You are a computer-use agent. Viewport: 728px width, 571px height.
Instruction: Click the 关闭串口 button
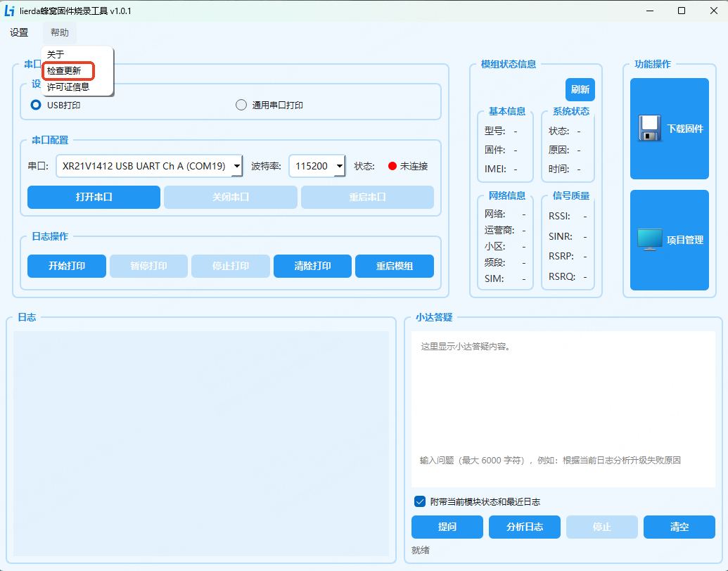coord(230,197)
